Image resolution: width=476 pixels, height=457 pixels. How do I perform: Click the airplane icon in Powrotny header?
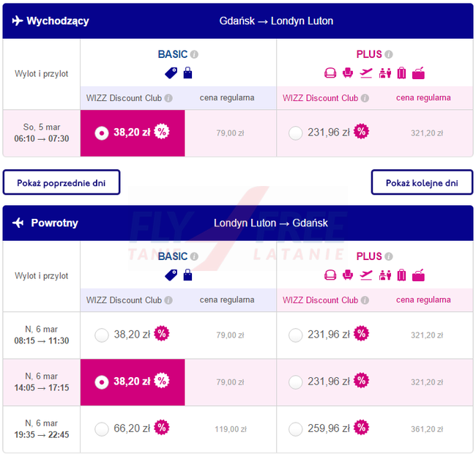click(18, 223)
